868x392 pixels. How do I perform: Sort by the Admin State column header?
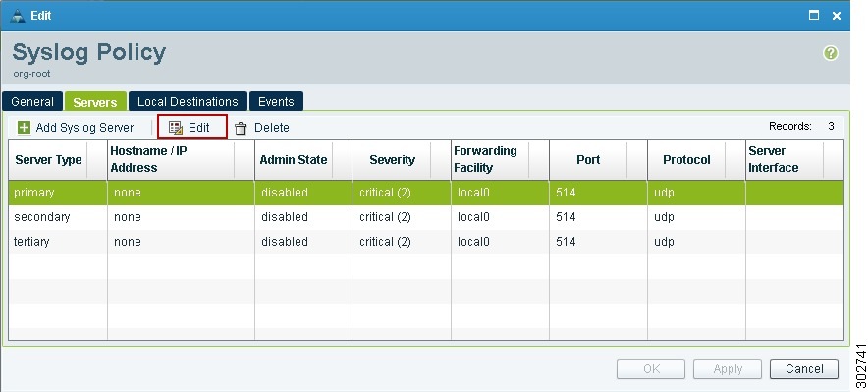303,160
